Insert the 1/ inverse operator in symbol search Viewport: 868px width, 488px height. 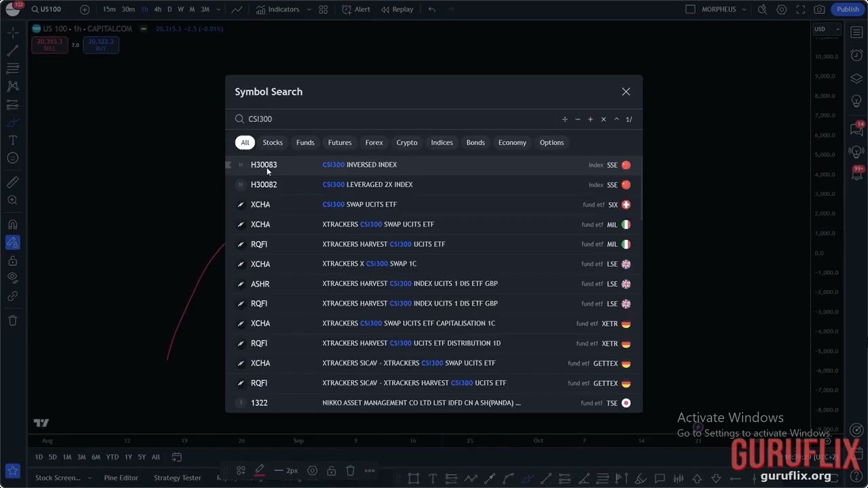pyautogui.click(x=629, y=119)
